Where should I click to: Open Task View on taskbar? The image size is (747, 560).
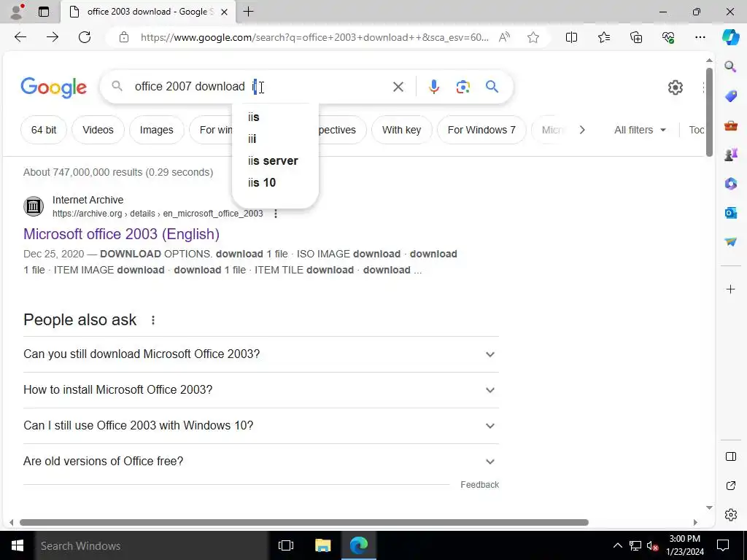tap(286, 545)
